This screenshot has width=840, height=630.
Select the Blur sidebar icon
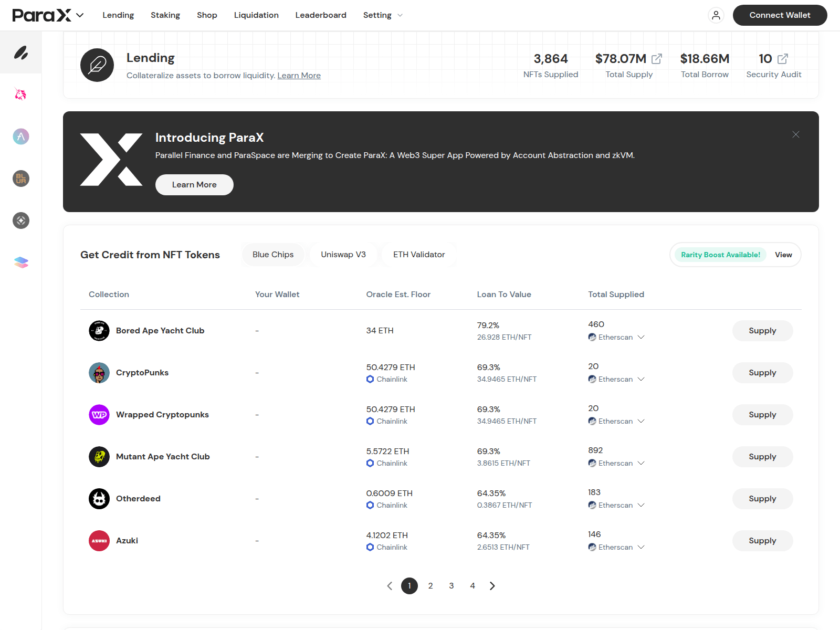click(x=21, y=178)
